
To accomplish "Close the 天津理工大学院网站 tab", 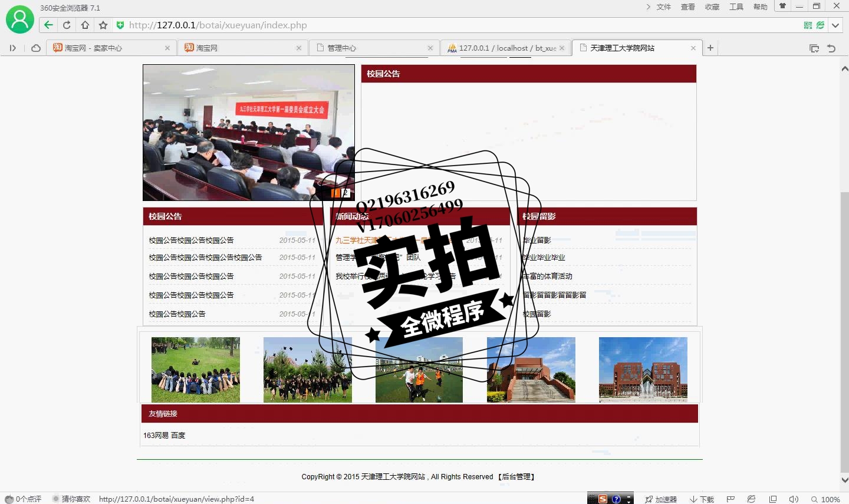I will click(693, 48).
